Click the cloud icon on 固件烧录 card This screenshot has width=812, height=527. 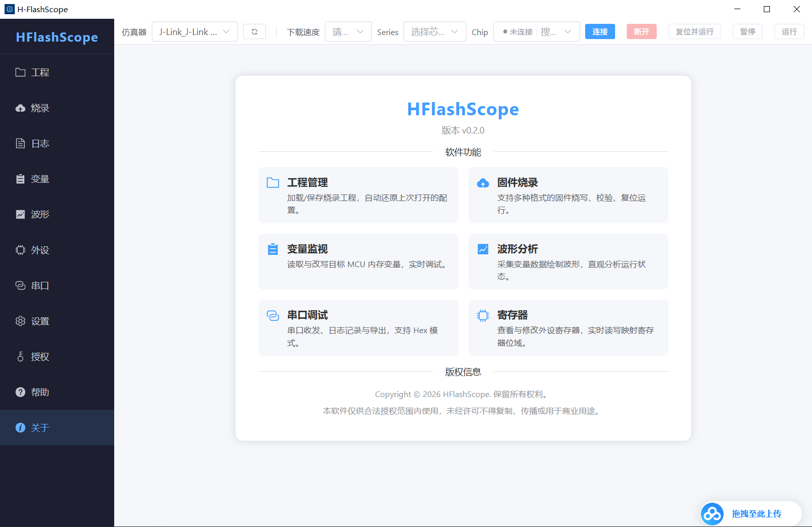[x=483, y=183]
